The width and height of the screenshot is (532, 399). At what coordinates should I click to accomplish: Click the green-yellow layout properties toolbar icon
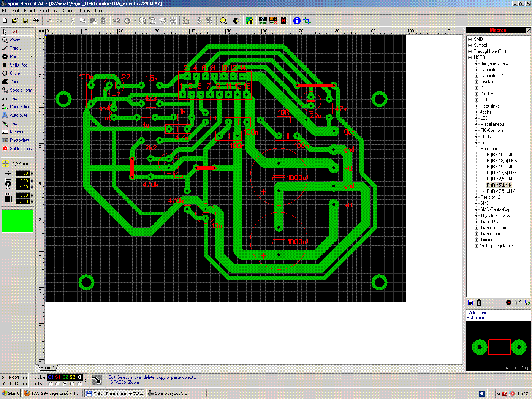250,21
